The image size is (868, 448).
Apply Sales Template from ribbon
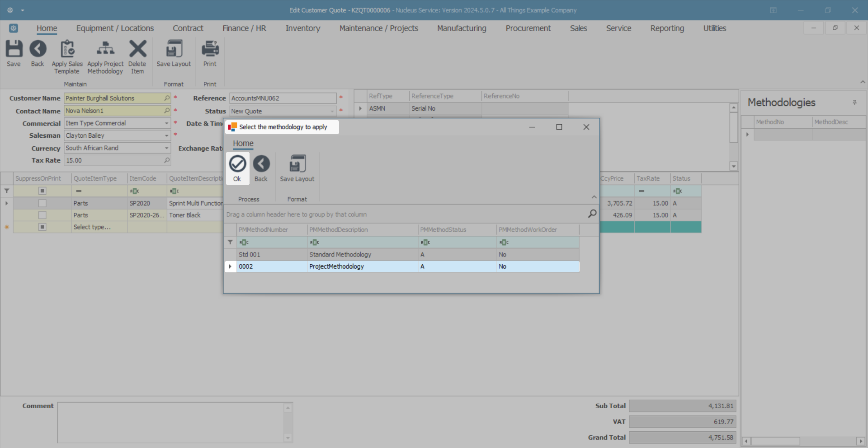67,56
